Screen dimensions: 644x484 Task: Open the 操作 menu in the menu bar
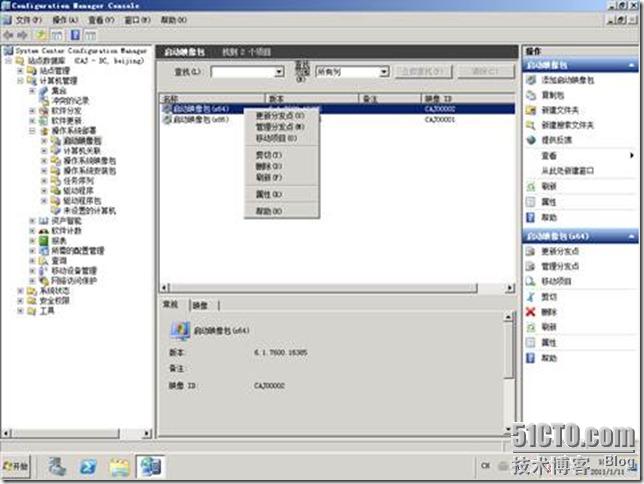(65, 20)
